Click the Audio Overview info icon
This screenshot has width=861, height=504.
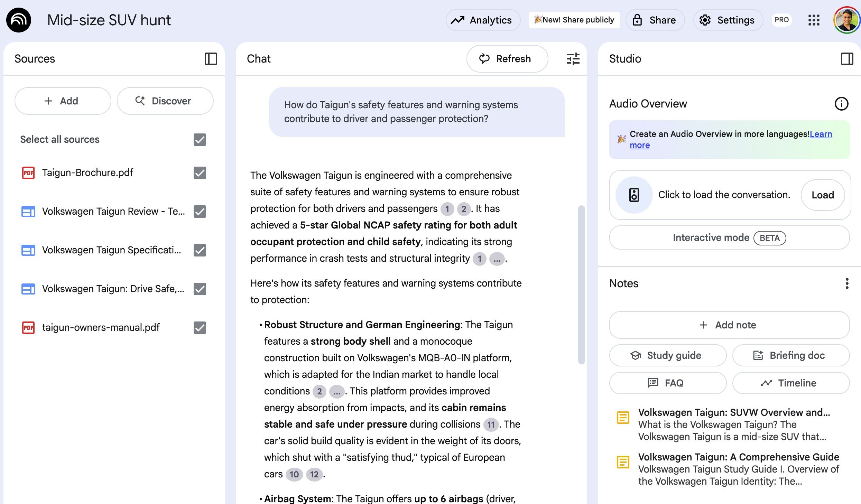pos(841,104)
